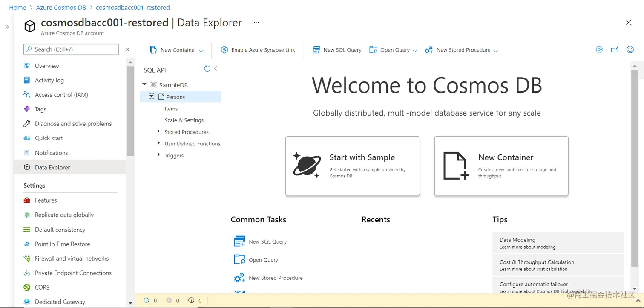
Task: Click New SQL Query in the toolbar
Action: pyautogui.click(x=337, y=50)
